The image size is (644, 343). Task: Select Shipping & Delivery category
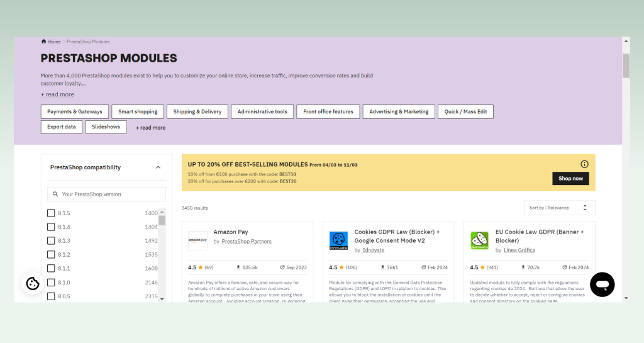197,112
